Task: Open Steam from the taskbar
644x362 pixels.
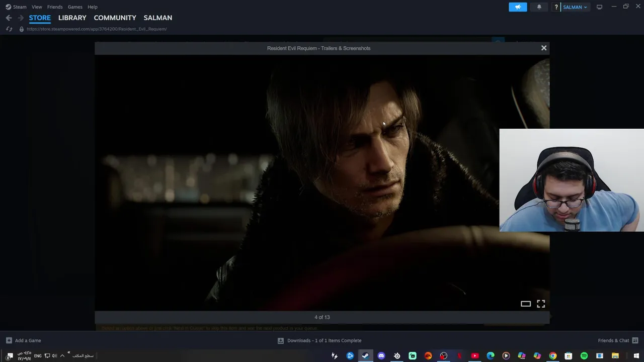Action: pos(366,355)
